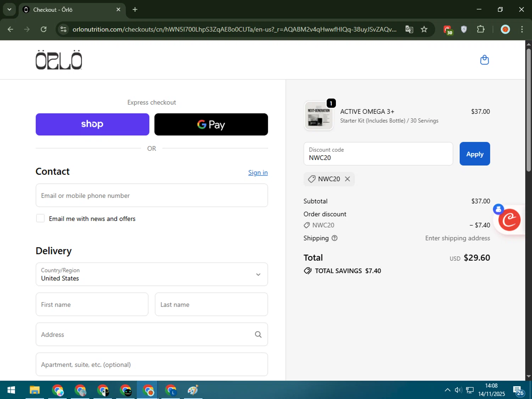
Task: Open the red extension with badge 30
Action: [x=448, y=30]
